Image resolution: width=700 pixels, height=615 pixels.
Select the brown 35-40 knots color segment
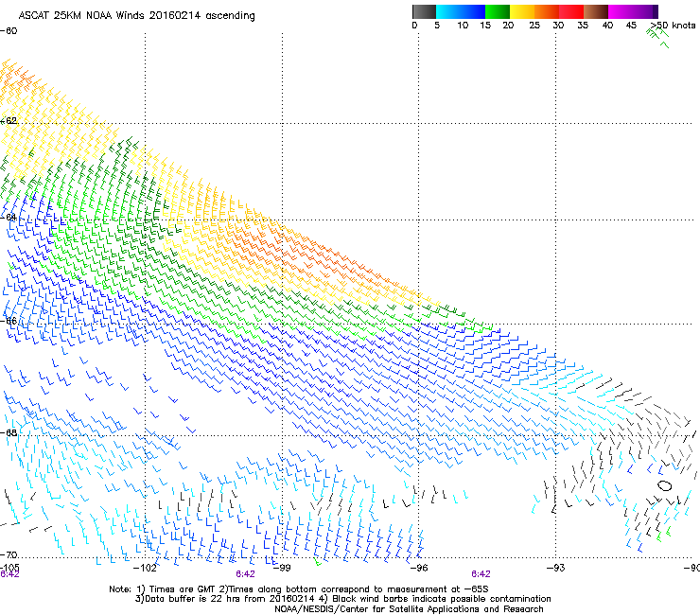pyautogui.click(x=596, y=11)
